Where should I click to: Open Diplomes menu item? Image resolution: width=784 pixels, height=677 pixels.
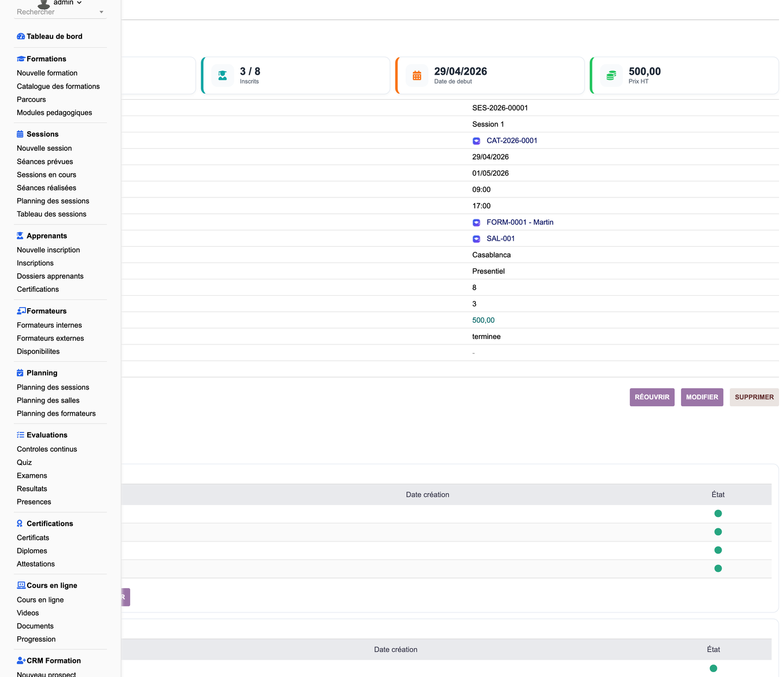coord(32,551)
